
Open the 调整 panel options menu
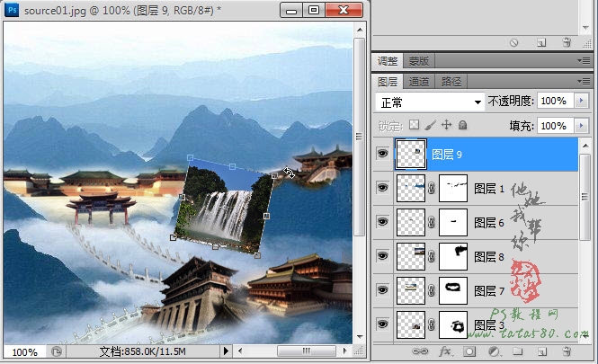coord(584,60)
